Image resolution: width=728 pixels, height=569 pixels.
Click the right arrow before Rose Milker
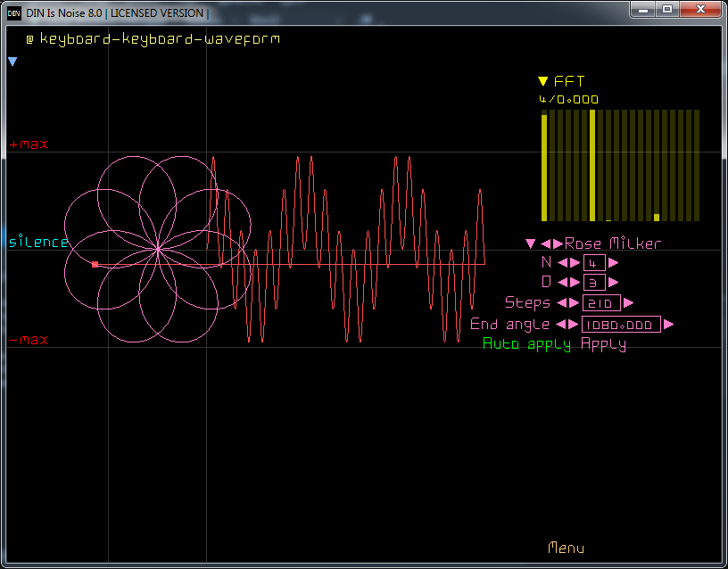pos(558,243)
